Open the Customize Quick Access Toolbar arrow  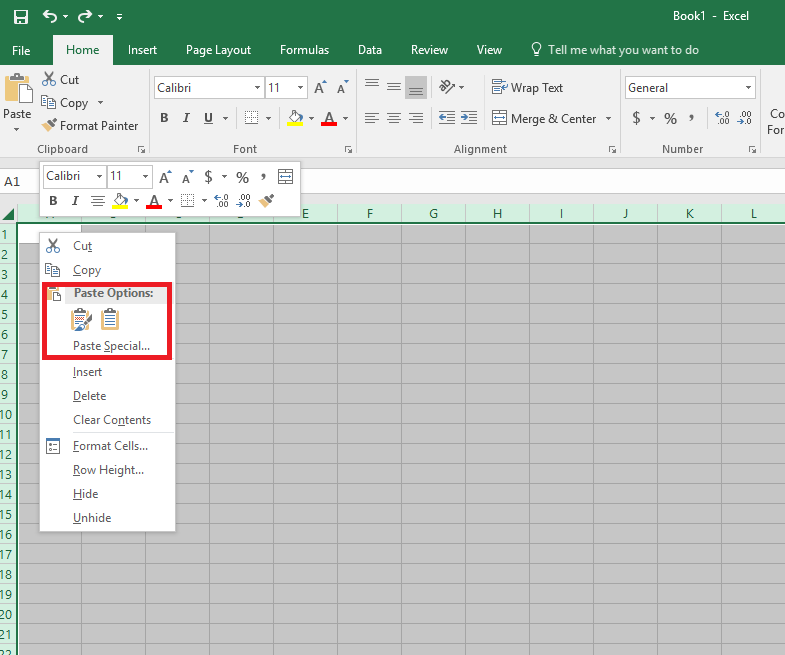tap(119, 17)
